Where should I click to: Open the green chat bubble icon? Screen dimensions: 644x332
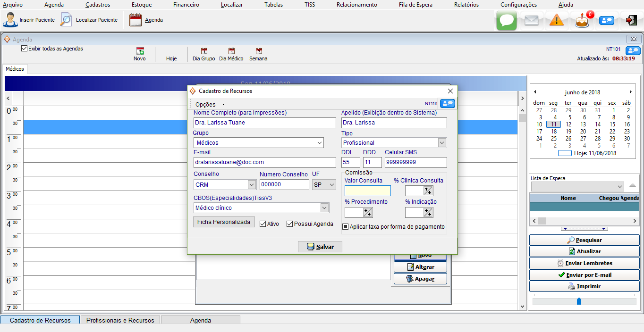(507, 20)
